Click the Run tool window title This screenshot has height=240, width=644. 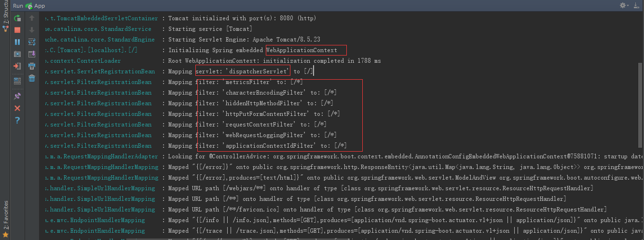[18, 6]
